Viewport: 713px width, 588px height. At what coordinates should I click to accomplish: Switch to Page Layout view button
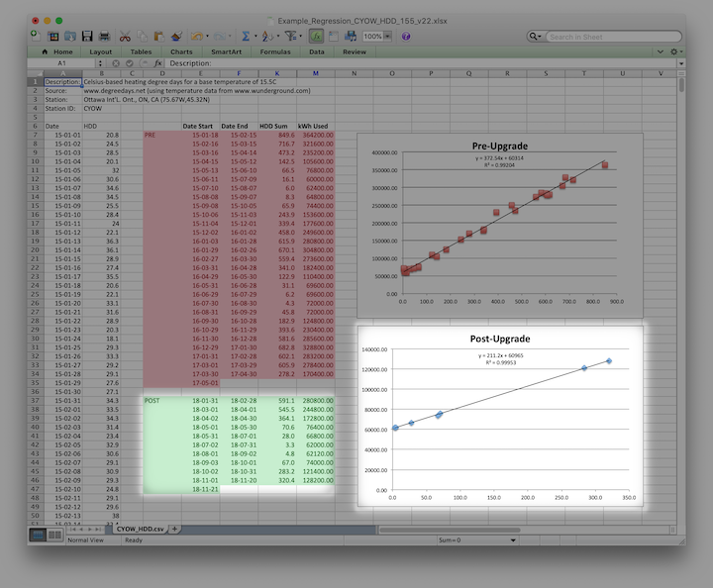[x=56, y=535]
